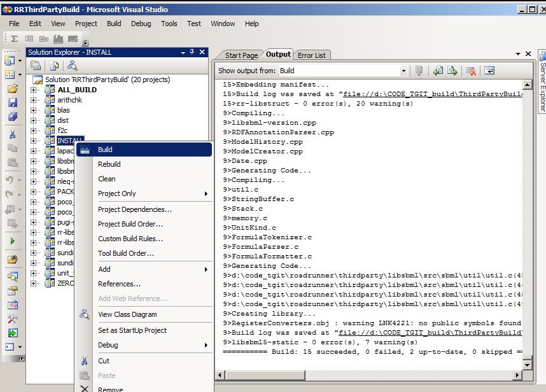Open the Start Page tab
The width and height of the screenshot is (546, 392).
tap(242, 55)
